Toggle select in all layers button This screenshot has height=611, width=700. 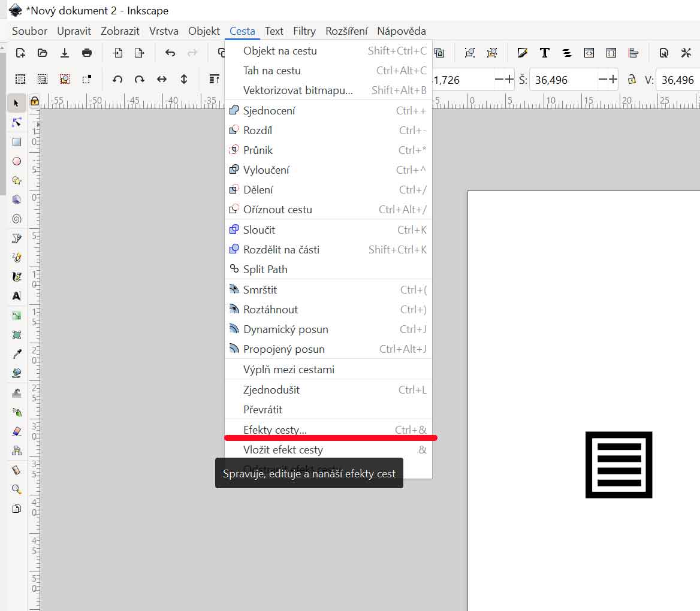point(43,79)
